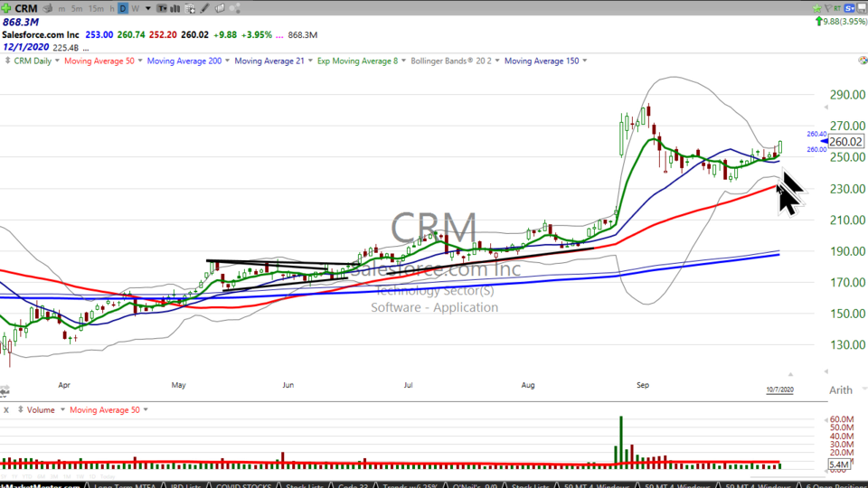This screenshot has width=868, height=488.
Task: Open the 6 Open Positions tab
Action: [835, 485]
